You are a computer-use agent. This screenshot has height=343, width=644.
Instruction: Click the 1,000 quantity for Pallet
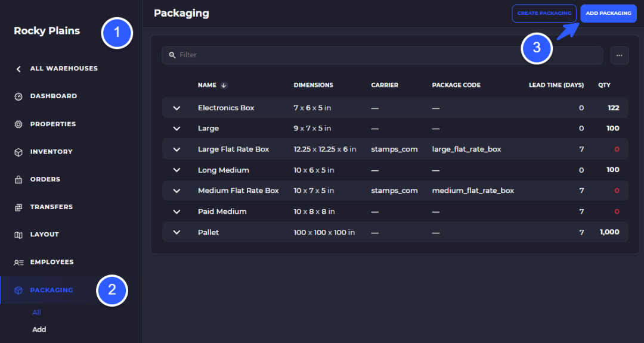(609, 232)
